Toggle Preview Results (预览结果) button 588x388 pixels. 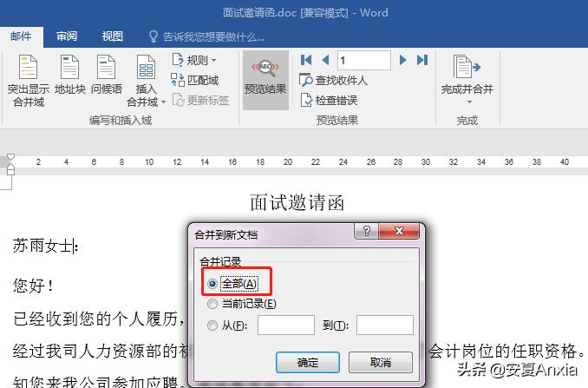[x=265, y=80]
